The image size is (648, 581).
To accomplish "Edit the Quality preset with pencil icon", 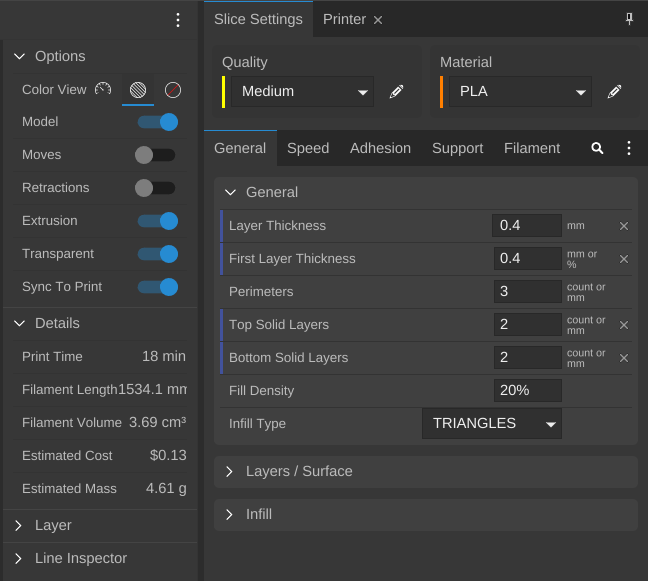I will pyautogui.click(x=396, y=91).
